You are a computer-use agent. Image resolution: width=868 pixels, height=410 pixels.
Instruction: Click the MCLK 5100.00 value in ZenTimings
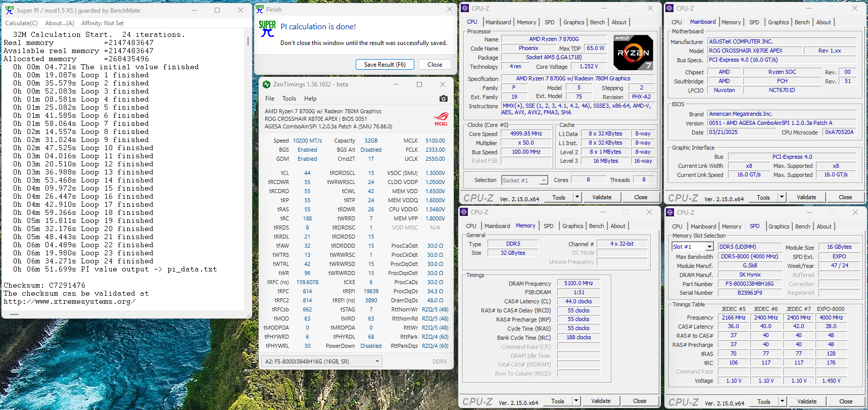tap(435, 141)
